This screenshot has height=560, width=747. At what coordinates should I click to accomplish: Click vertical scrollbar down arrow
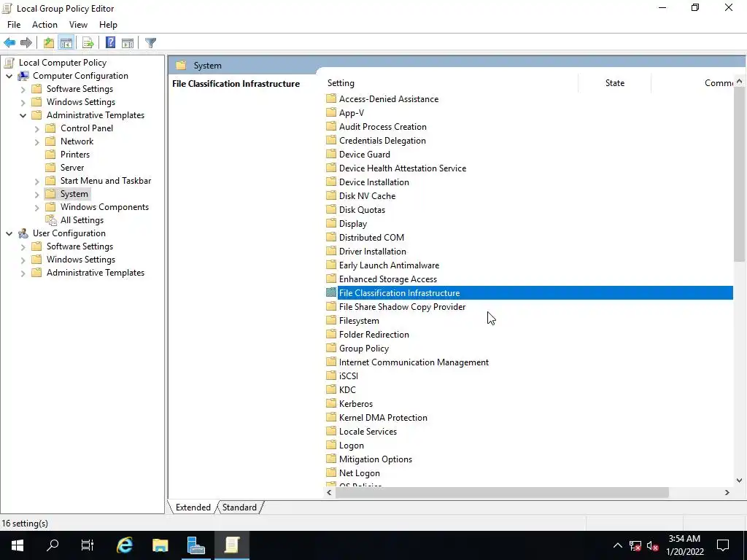tap(739, 481)
